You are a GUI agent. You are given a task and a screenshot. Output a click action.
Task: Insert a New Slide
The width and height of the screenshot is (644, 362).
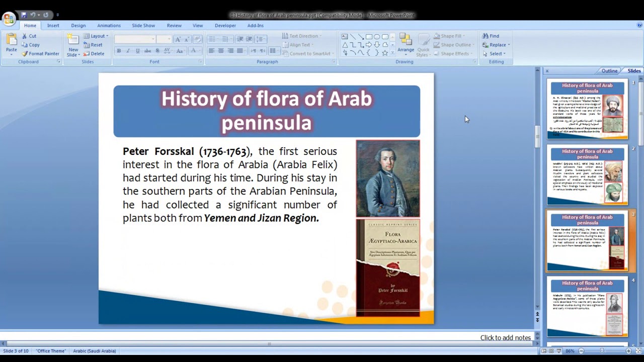(x=73, y=45)
